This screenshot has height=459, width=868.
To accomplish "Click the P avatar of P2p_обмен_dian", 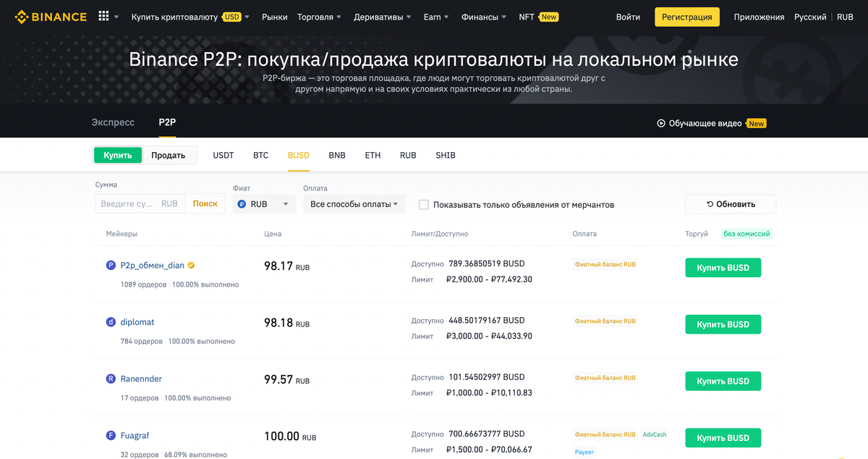I will (x=111, y=266).
